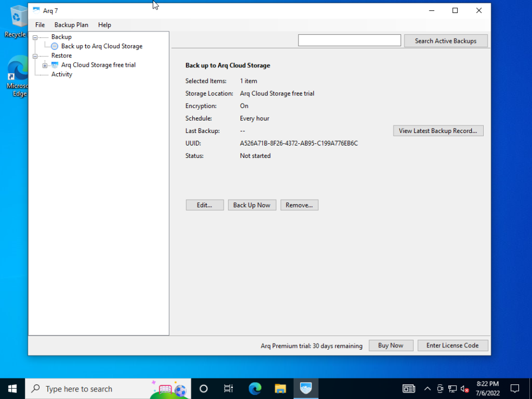Select the Back up to Arq Cloud Storage icon
The height and width of the screenshot is (399, 532).
point(54,46)
